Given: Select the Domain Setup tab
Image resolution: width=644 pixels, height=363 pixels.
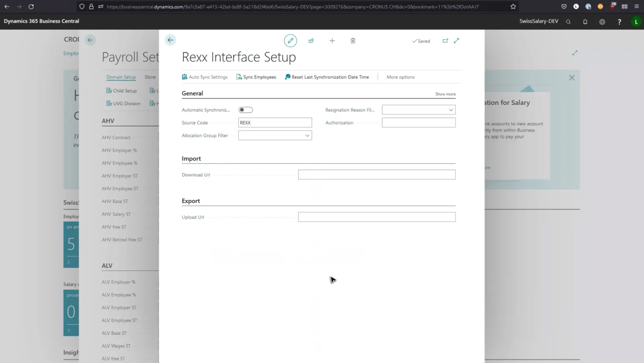Looking at the screenshot, I should click(x=121, y=77).
